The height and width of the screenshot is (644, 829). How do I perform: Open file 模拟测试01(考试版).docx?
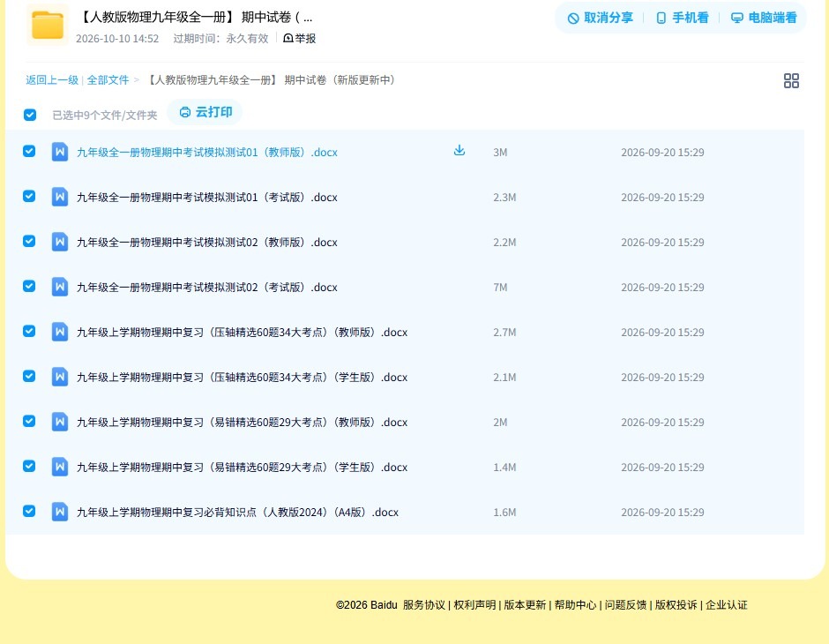pyautogui.click(x=206, y=198)
